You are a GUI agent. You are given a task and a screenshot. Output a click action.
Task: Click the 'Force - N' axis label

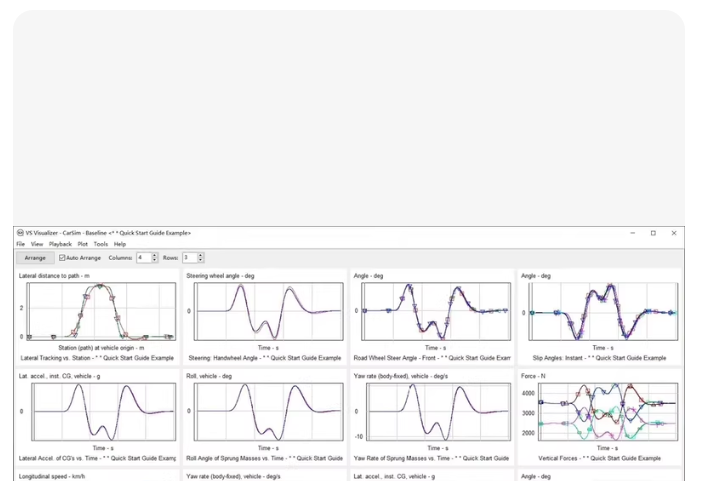pos(533,376)
